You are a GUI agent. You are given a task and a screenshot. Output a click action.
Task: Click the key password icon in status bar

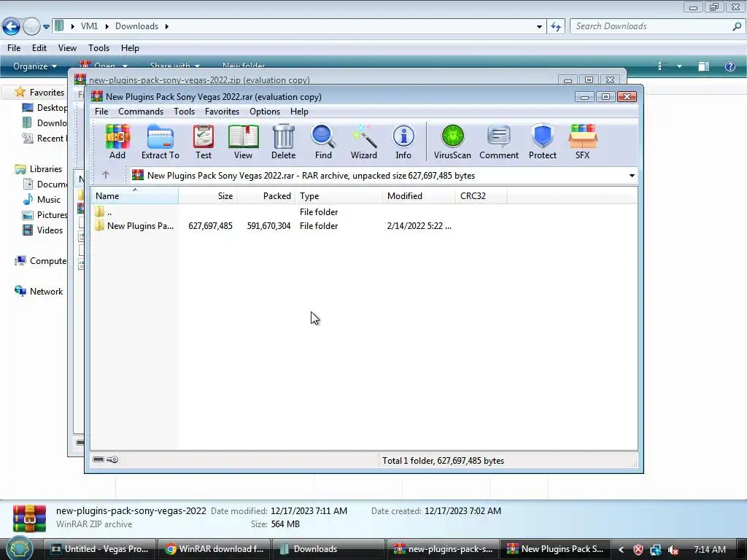click(x=112, y=459)
